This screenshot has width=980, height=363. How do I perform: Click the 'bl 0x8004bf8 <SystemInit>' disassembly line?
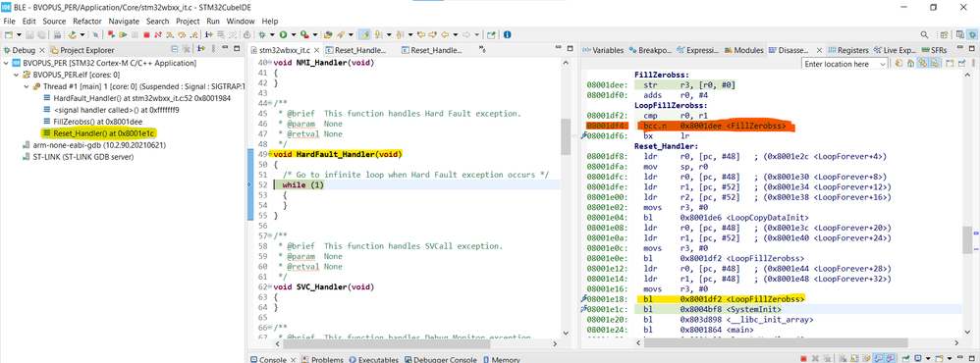point(713,309)
